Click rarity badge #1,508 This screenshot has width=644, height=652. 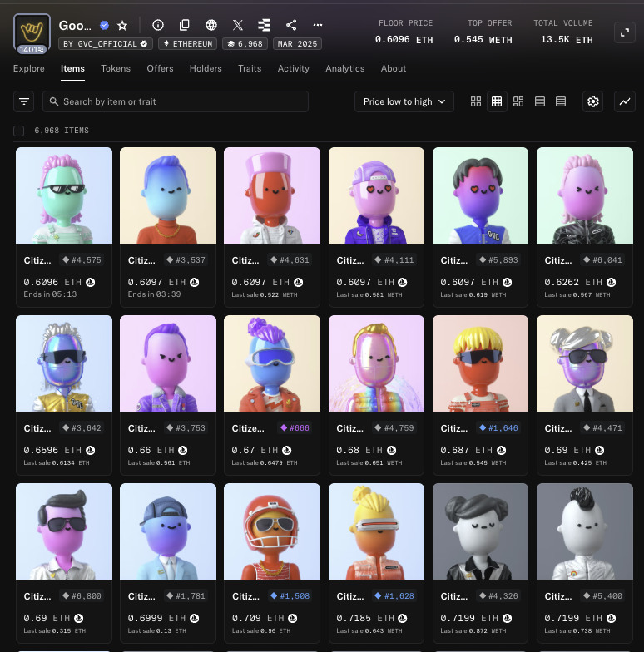click(290, 595)
